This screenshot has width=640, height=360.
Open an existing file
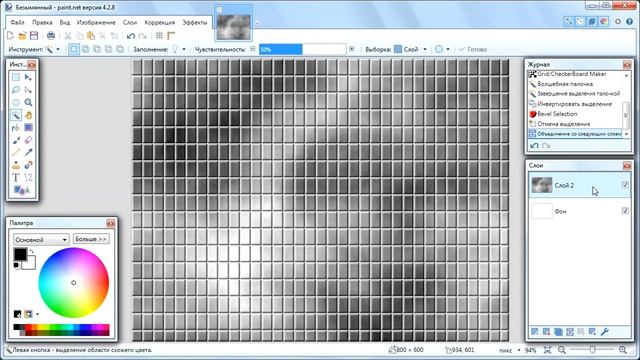[x=22, y=36]
